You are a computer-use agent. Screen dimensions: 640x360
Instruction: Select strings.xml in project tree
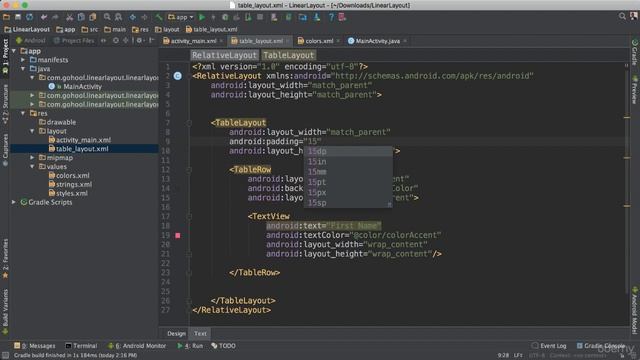point(74,184)
